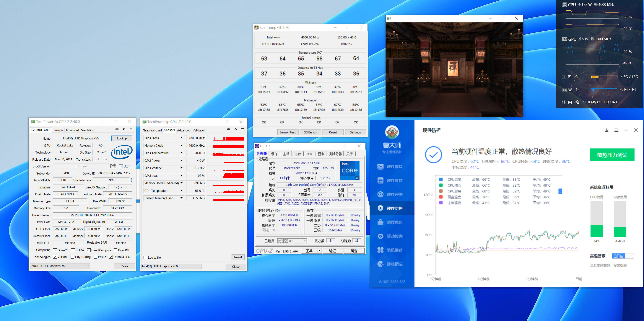Toggle the UEFI checkbox in GPU-Z
The image size is (644, 321).
[121, 166]
